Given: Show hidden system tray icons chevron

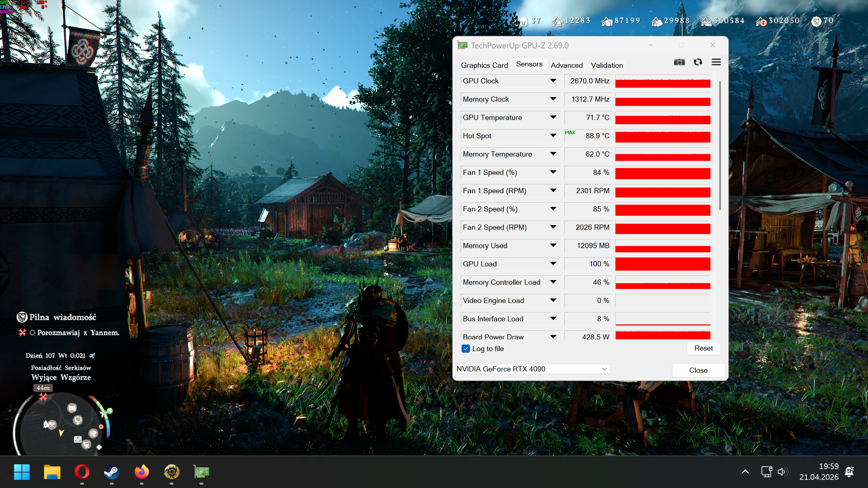Looking at the screenshot, I should click(745, 472).
